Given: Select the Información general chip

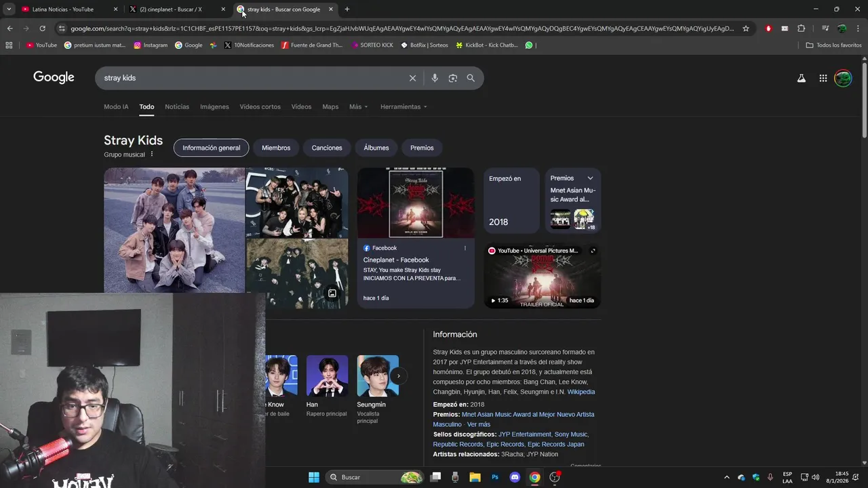Looking at the screenshot, I should 211,148.
